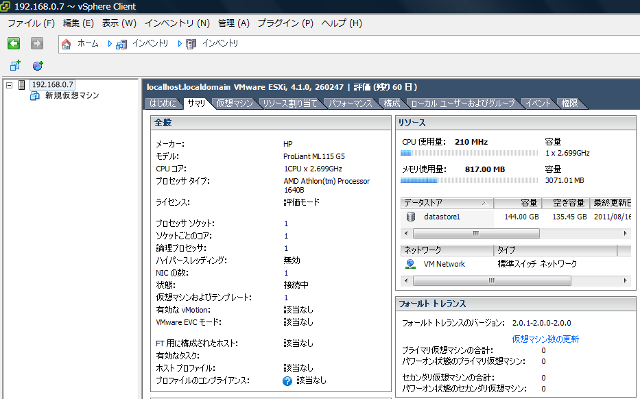Click the network list horizontal scrollbar thumb
Image resolution: width=640 pixels, height=399 pixels.
(492, 281)
